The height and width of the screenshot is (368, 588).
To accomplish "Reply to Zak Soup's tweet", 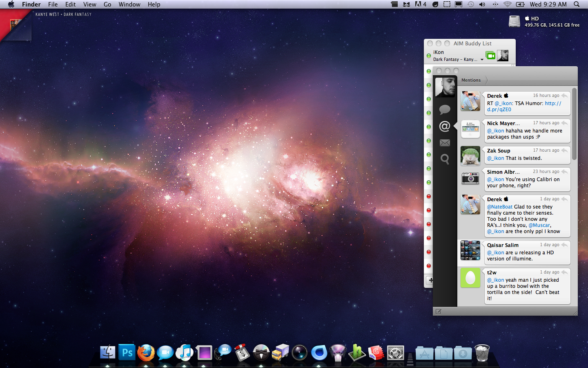I will [564, 150].
